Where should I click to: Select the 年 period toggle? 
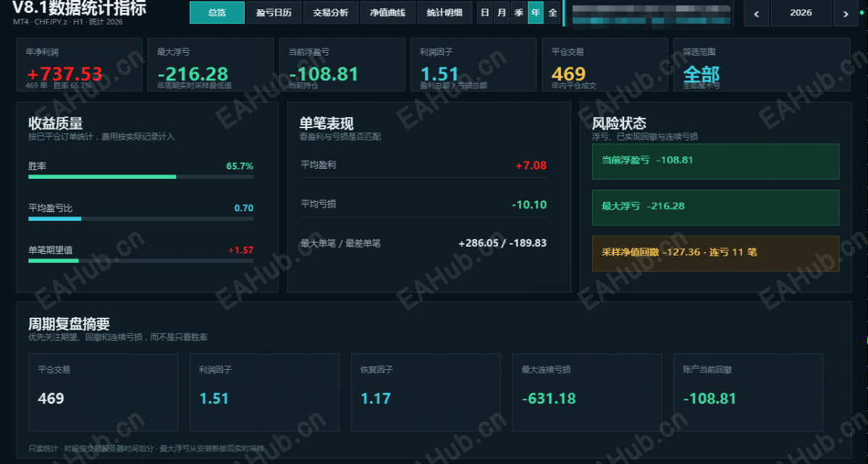click(x=535, y=13)
